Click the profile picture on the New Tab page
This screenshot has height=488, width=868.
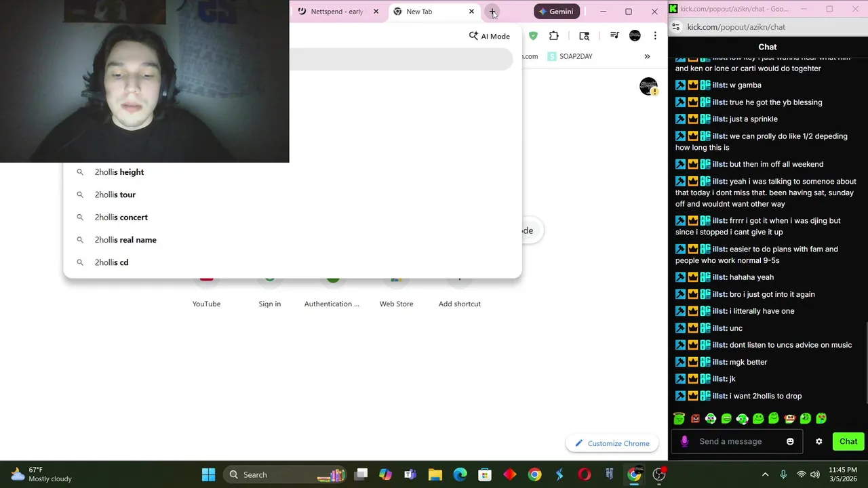[x=649, y=87]
